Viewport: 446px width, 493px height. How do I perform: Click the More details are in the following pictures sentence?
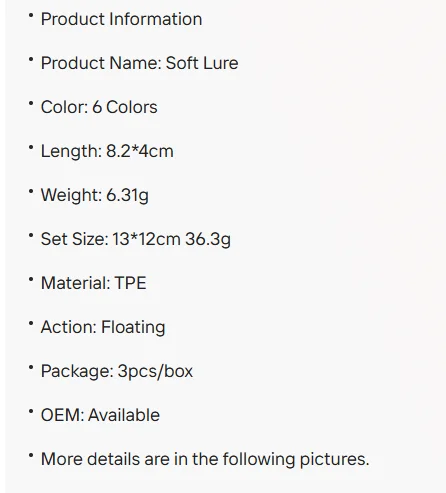(x=205, y=459)
